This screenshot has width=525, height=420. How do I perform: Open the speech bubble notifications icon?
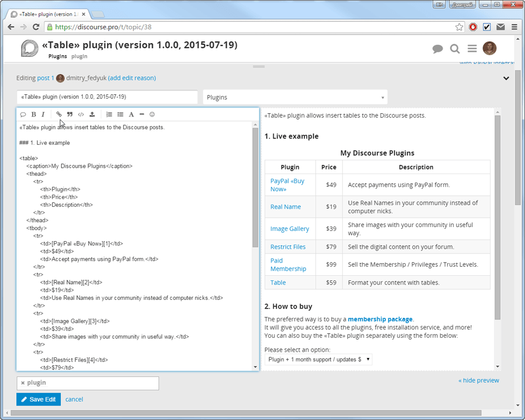(437, 49)
